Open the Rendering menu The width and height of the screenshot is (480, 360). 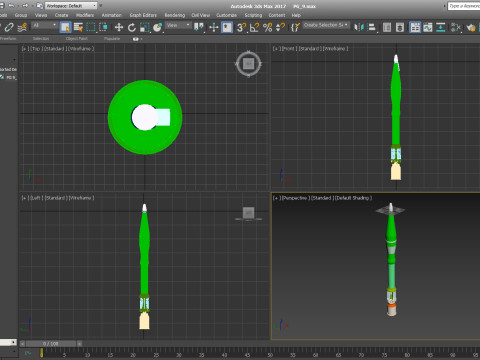tap(175, 15)
